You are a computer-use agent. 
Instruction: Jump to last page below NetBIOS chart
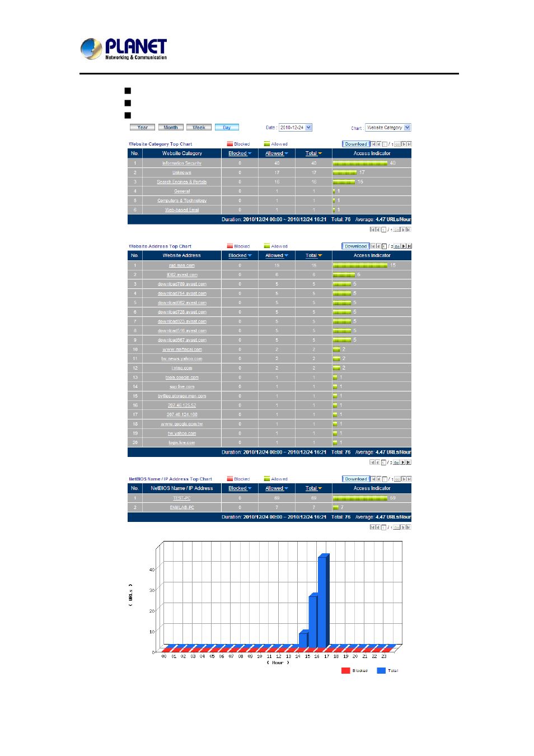tap(409, 527)
